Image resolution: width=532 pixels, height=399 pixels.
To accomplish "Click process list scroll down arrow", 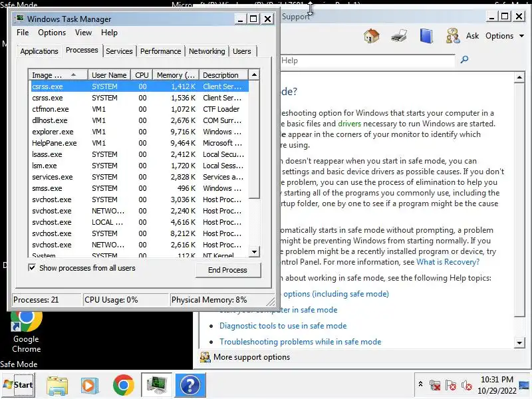I will click(254, 251).
